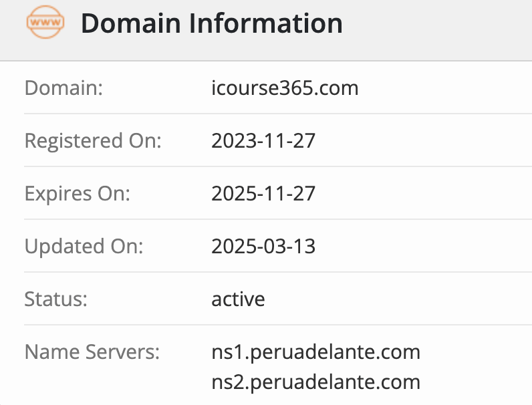Click the Status: label
The image size is (532, 405).
pos(56,299)
